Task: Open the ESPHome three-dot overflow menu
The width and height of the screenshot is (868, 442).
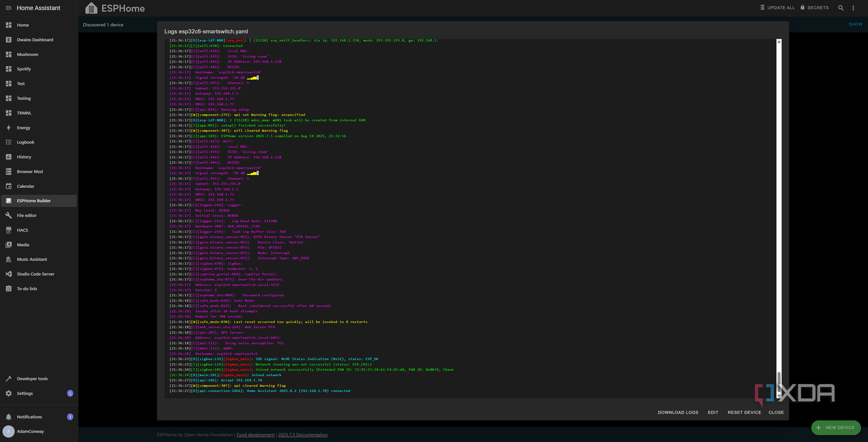Action: coord(853,8)
